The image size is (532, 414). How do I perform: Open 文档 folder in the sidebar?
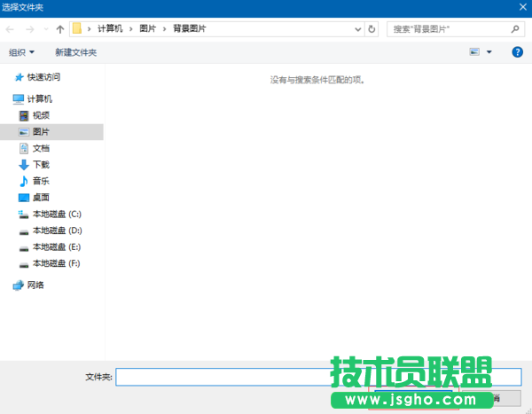[x=41, y=148]
